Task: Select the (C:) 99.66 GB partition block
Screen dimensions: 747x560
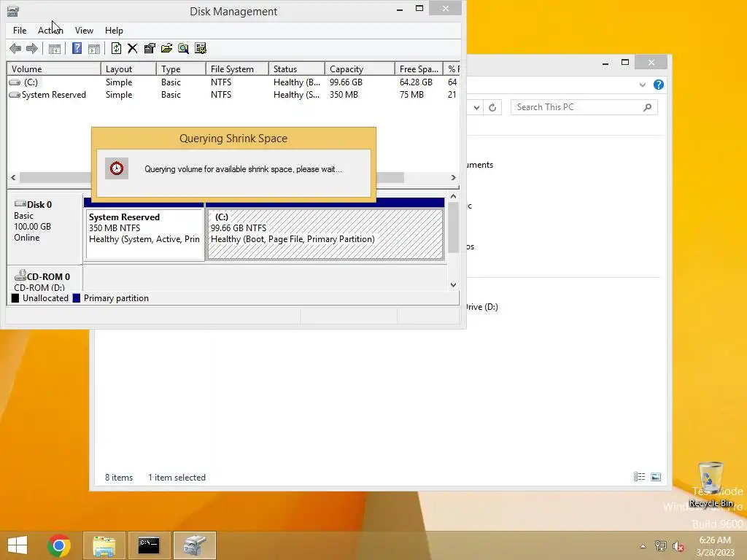Action: tap(325, 234)
